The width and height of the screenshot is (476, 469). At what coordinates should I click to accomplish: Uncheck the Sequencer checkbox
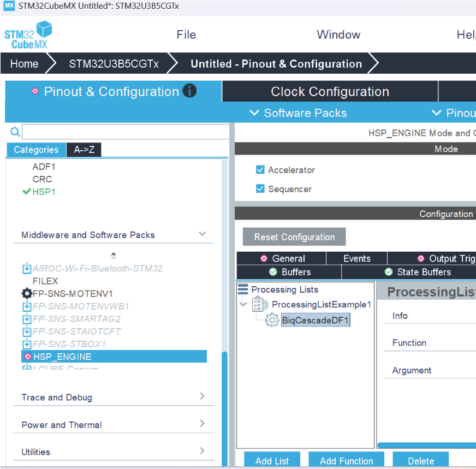(x=260, y=188)
